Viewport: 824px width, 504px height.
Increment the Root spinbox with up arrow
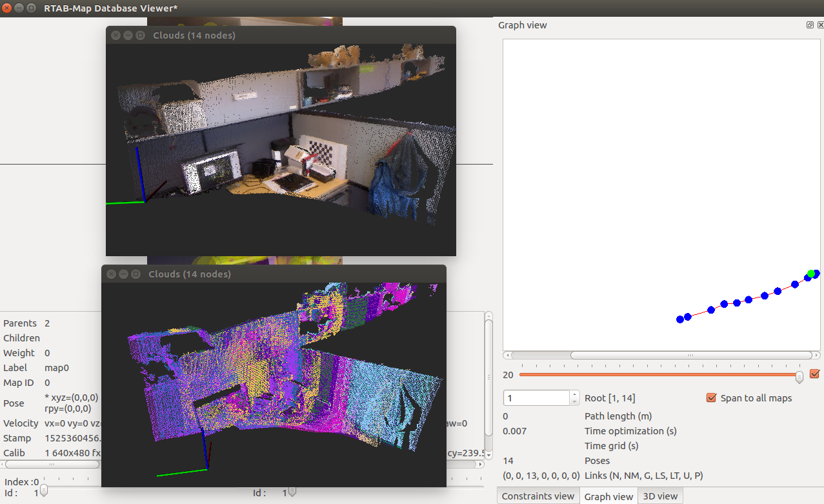[x=574, y=394]
